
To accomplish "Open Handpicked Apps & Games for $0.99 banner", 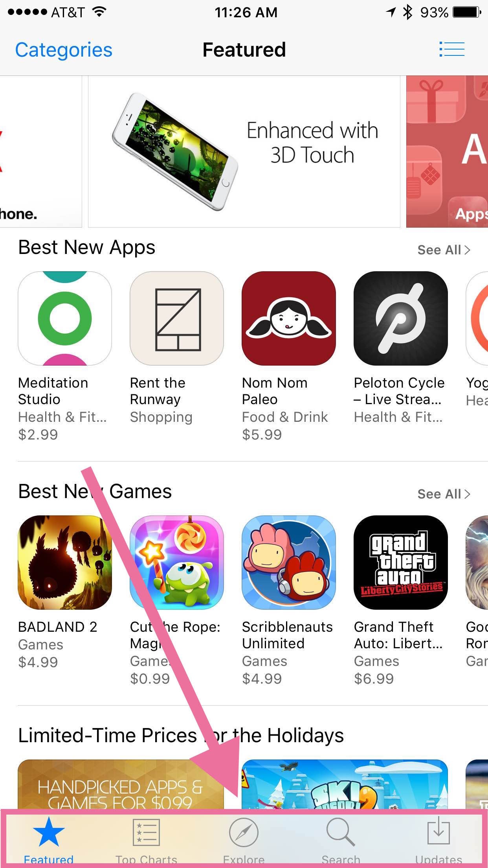I will click(121, 785).
